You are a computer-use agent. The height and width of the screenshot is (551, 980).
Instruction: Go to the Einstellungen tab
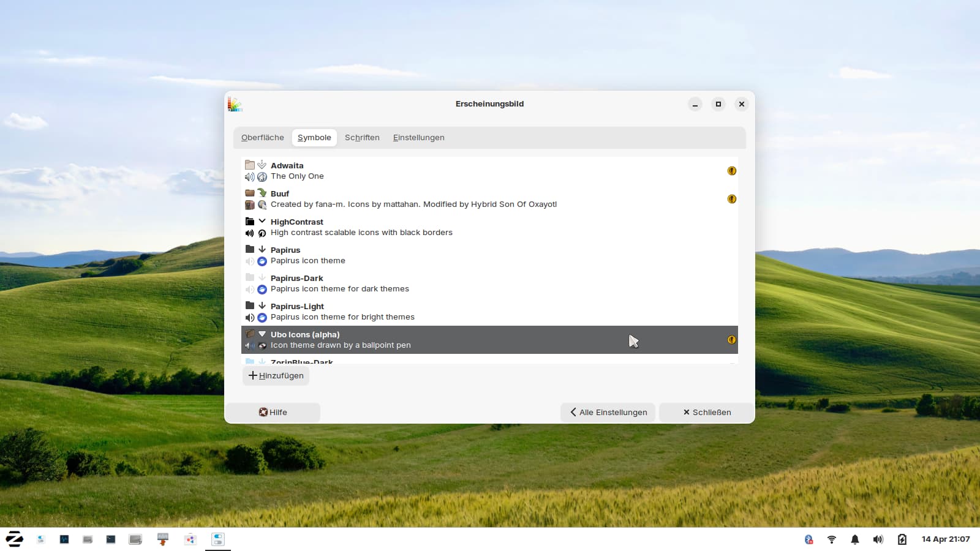(x=419, y=138)
